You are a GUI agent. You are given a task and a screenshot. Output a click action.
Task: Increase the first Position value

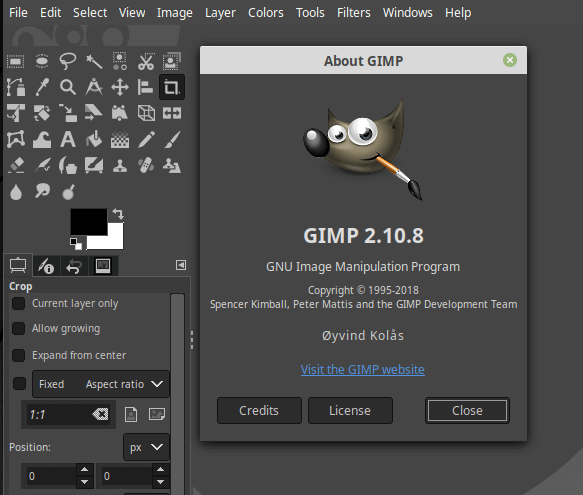click(x=84, y=469)
